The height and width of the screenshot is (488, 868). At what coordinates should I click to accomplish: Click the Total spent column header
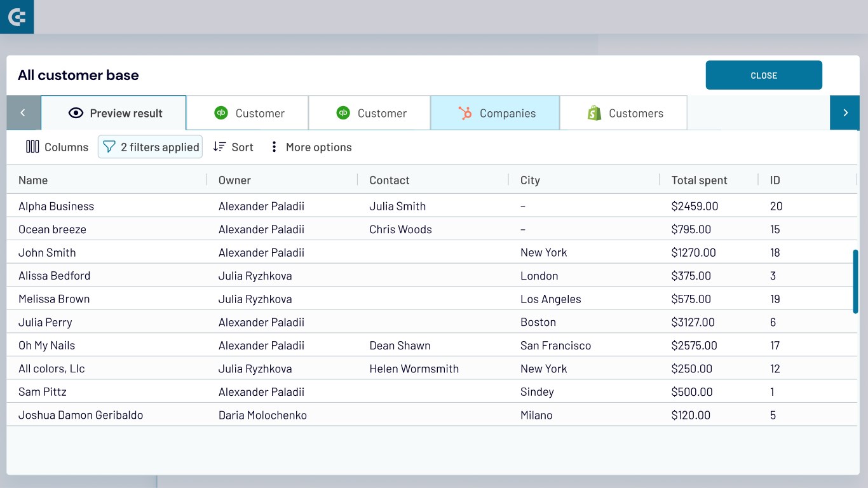coord(699,180)
